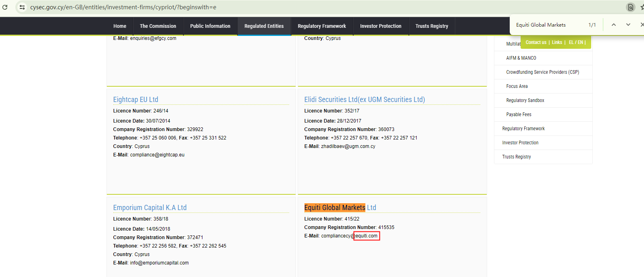Image resolution: width=644 pixels, height=277 pixels.
Task: Click Contact us in green bar
Action: pos(536,42)
